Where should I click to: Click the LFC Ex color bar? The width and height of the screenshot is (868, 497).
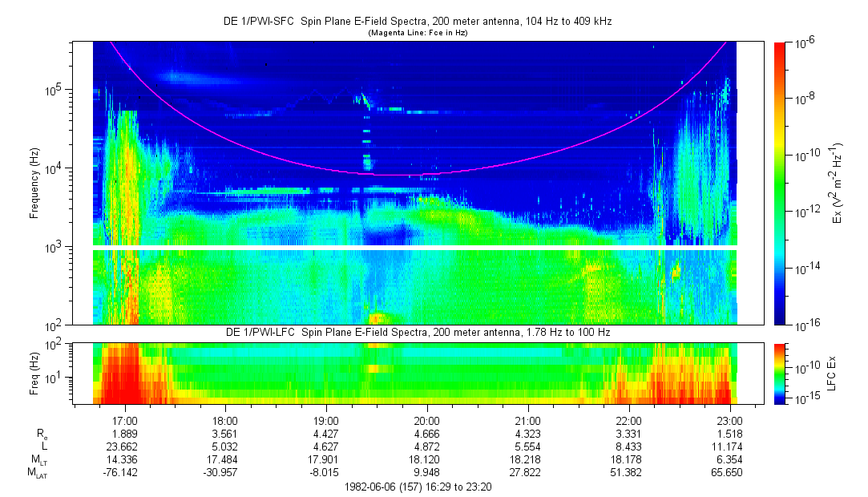pyautogui.click(x=780, y=373)
